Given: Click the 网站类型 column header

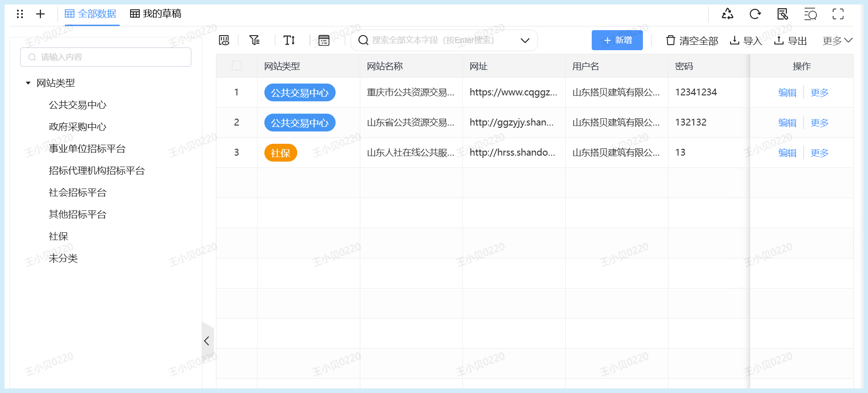Looking at the screenshot, I should (x=309, y=66).
